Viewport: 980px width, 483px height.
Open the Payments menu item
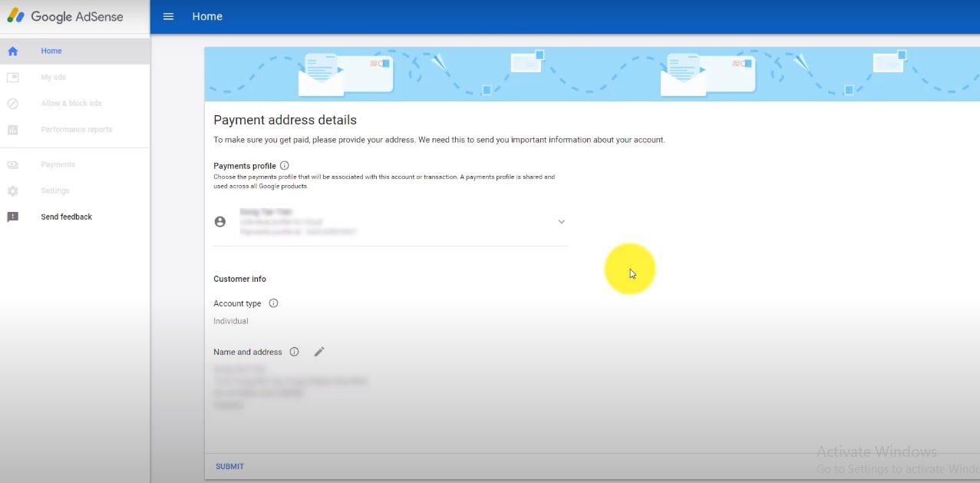pyautogui.click(x=58, y=165)
